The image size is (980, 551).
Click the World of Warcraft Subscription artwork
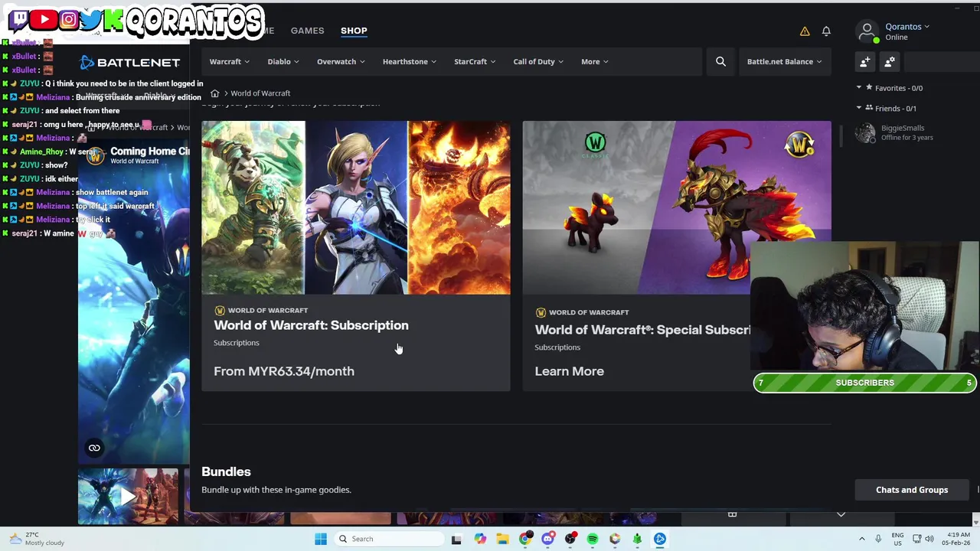click(x=356, y=207)
